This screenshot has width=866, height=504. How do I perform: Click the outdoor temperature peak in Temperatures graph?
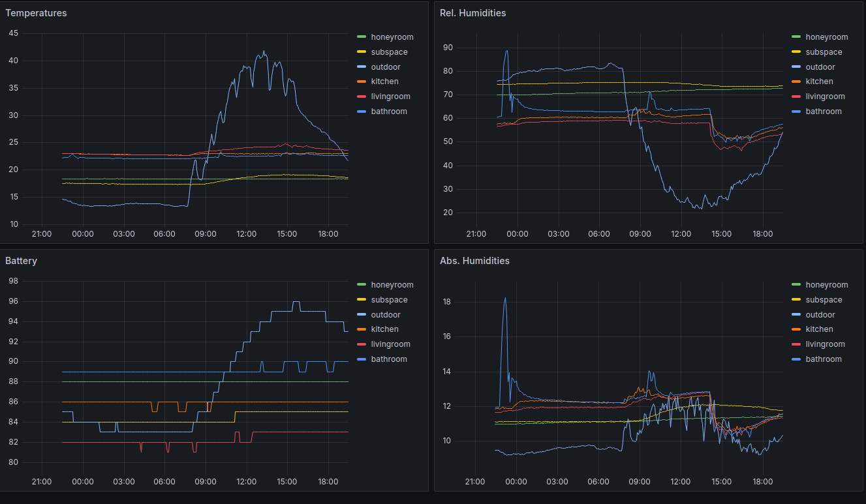[x=264, y=52]
